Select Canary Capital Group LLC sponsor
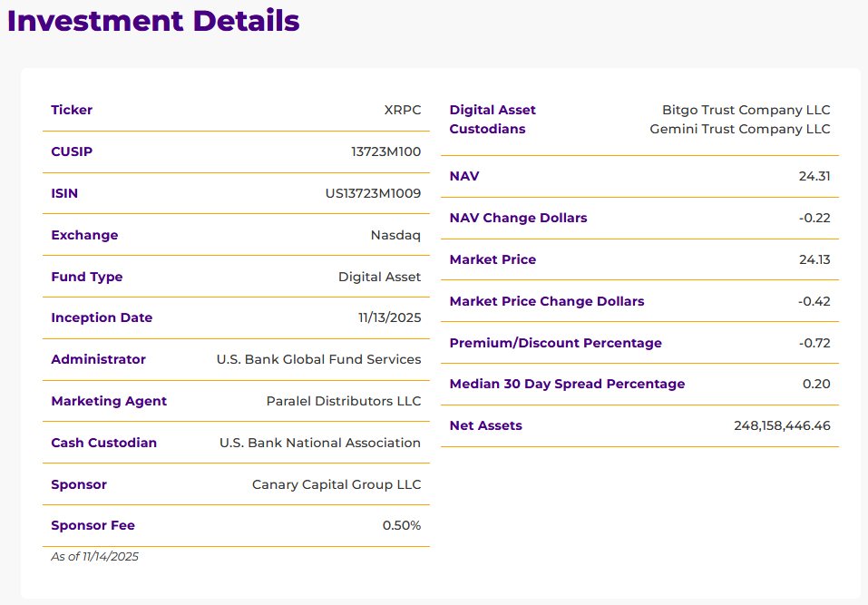 tap(336, 484)
